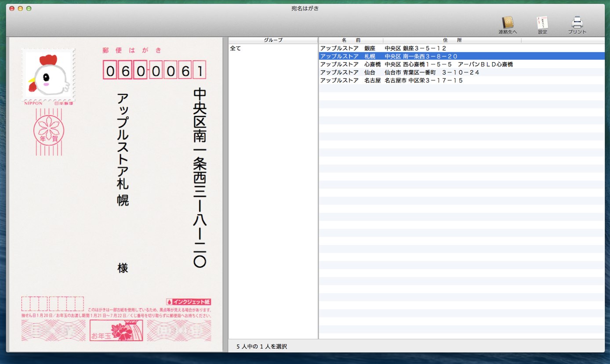Click the address 名古屋市 中区栄３−１７−１５
The height and width of the screenshot is (364, 610).
(x=424, y=80)
